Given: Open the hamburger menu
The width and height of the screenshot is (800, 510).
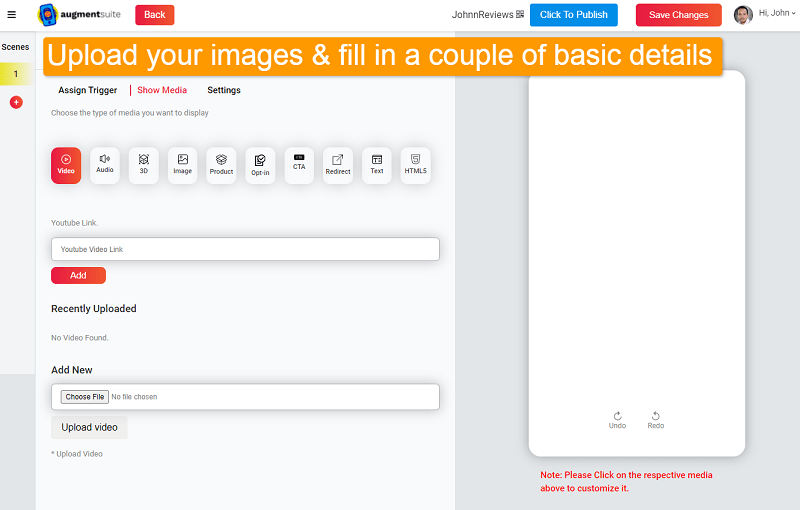Looking at the screenshot, I should [12, 15].
